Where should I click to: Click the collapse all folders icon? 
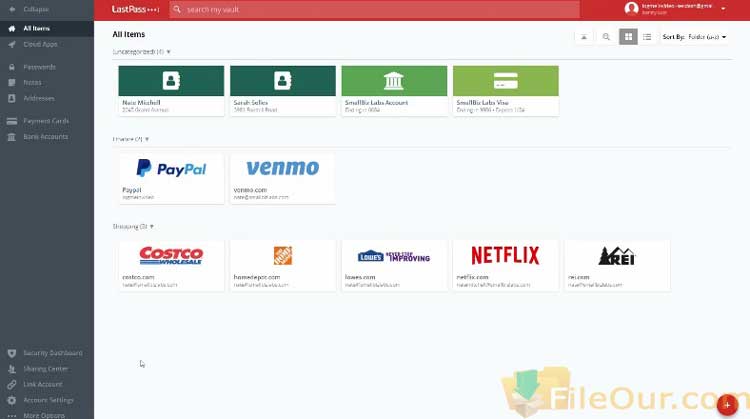click(x=584, y=37)
